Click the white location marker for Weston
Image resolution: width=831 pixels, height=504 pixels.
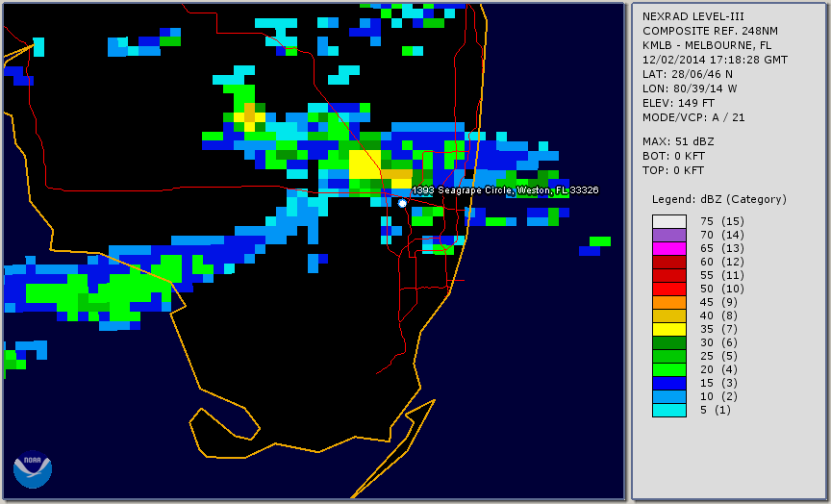click(x=402, y=203)
